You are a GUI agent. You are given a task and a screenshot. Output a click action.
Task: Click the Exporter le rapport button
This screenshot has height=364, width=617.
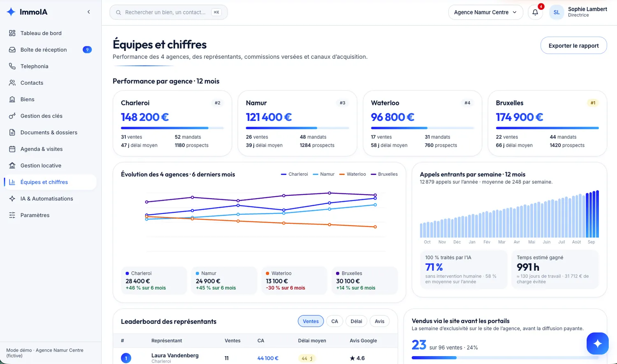click(573, 46)
